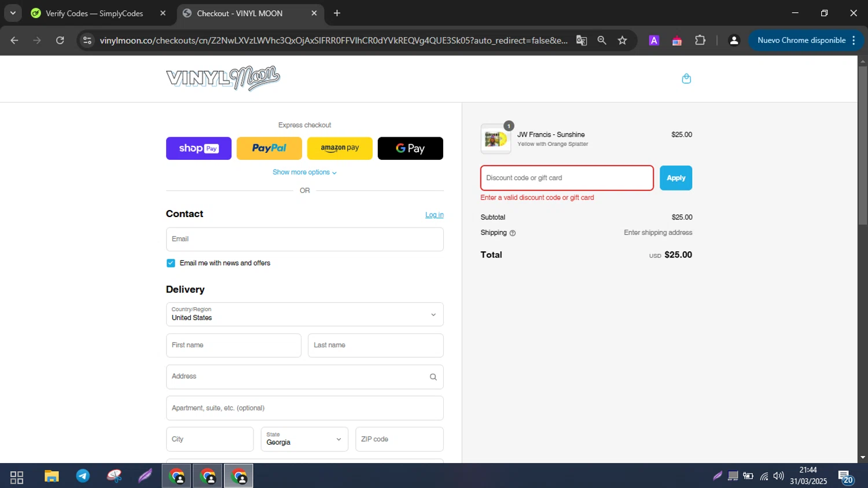Open File Explorer from taskbar
Viewport: 868px width, 488px height.
click(x=52, y=476)
